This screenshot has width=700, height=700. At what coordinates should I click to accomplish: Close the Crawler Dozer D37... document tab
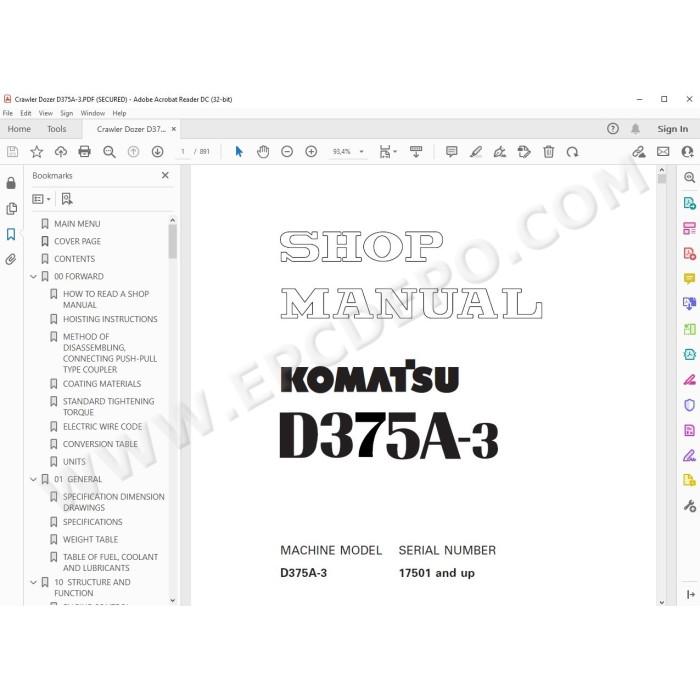tap(174, 129)
